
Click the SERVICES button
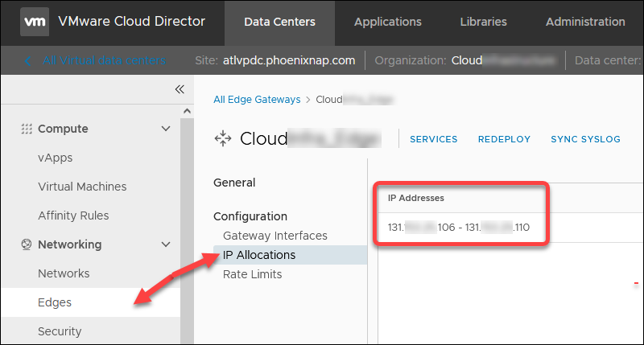pos(434,139)
